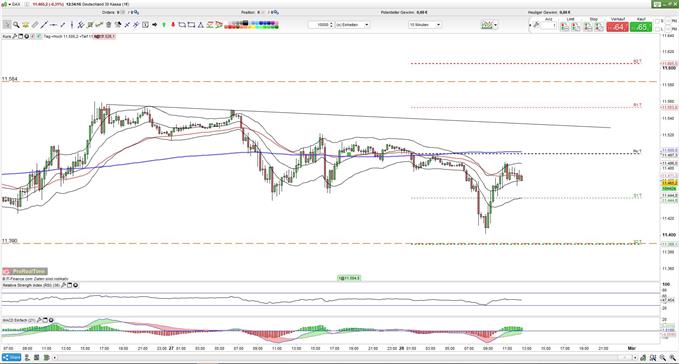Toggle the Kurs panel green checkmark box
Screen dimensions: 679x364
[39, 36]
